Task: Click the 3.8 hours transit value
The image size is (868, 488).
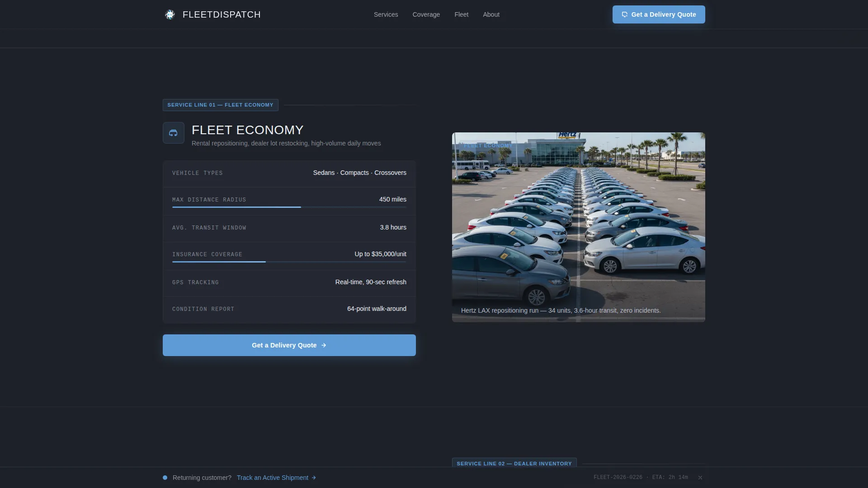Action: (x=393, y=227)
